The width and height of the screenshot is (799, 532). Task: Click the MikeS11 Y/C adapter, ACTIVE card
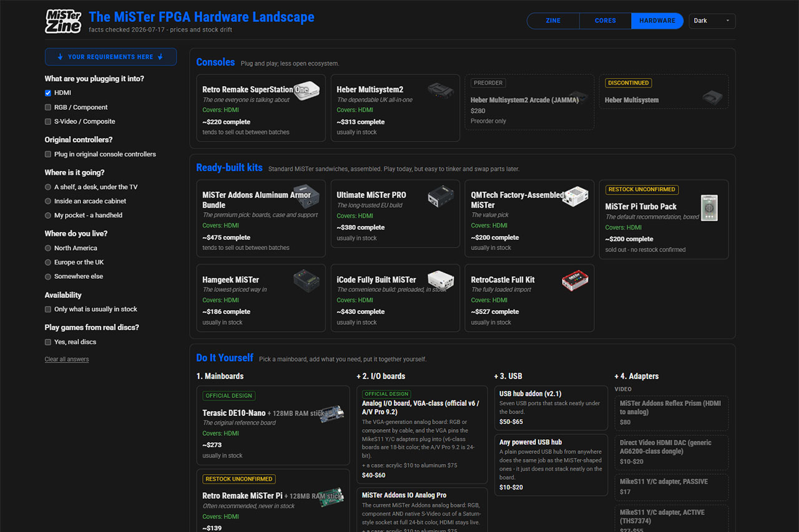pyautogui.click(x=672, y=518)
